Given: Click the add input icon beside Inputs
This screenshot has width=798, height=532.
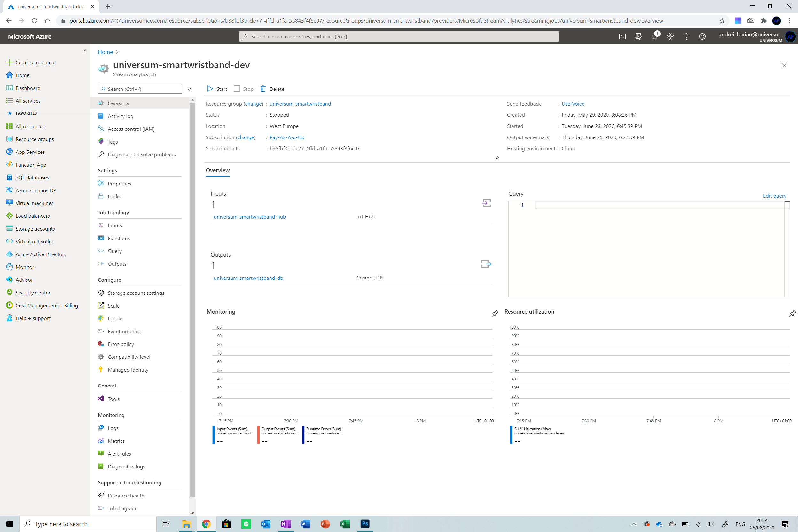Looking at the screenshot, I should click(486, 203).
